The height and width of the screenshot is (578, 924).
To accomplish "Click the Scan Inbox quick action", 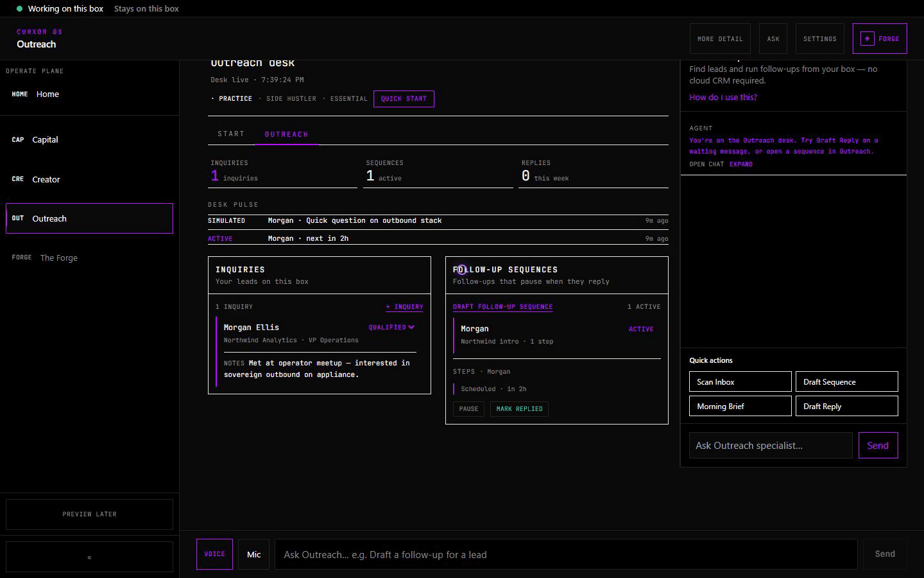I will pos(740,381).
